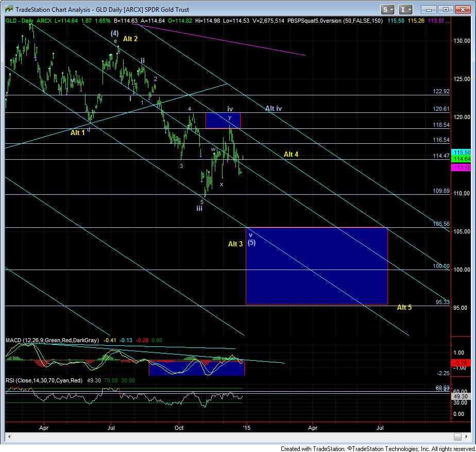Screen dimensions: 476x452
Task: Click the 105.56 price level label
Action: (441, 224)
